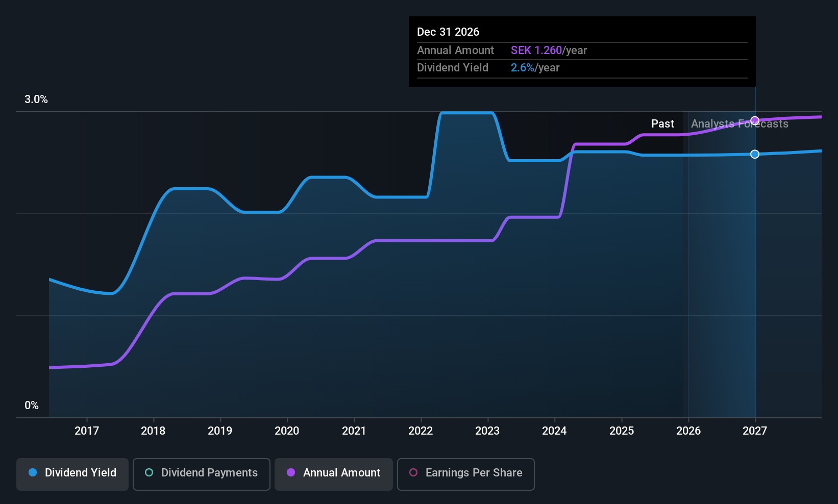Click the Dec 31 2026 tooltip date

coord(448,32)
